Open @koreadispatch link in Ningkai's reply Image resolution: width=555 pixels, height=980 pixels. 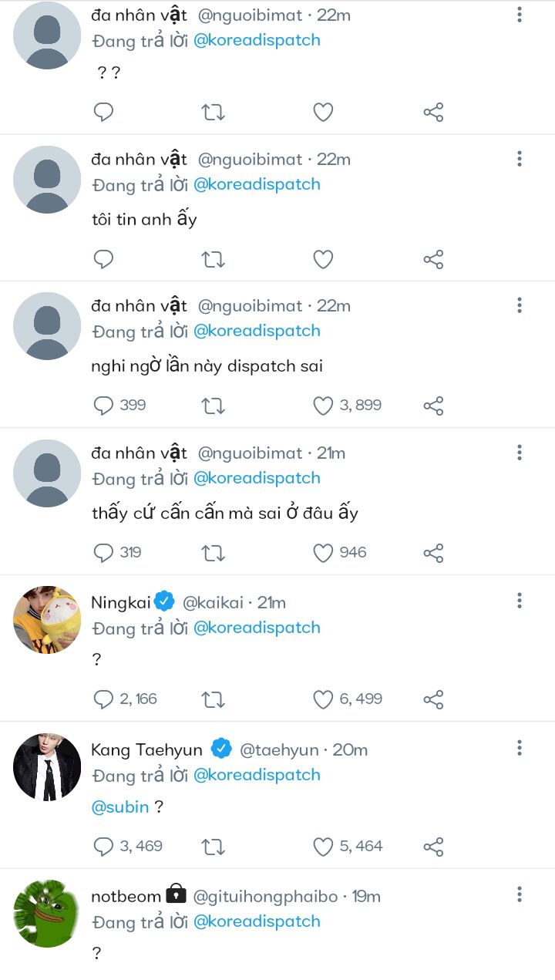pos(257,628)
